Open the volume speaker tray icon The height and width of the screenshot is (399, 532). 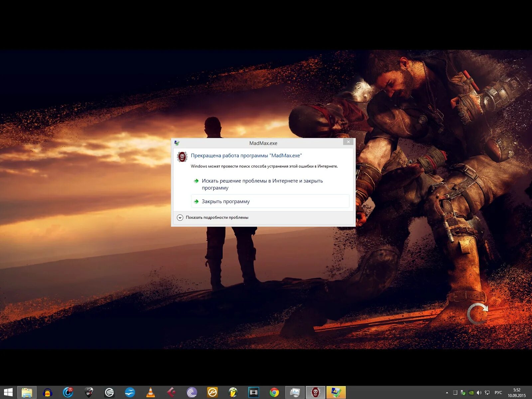479,393
